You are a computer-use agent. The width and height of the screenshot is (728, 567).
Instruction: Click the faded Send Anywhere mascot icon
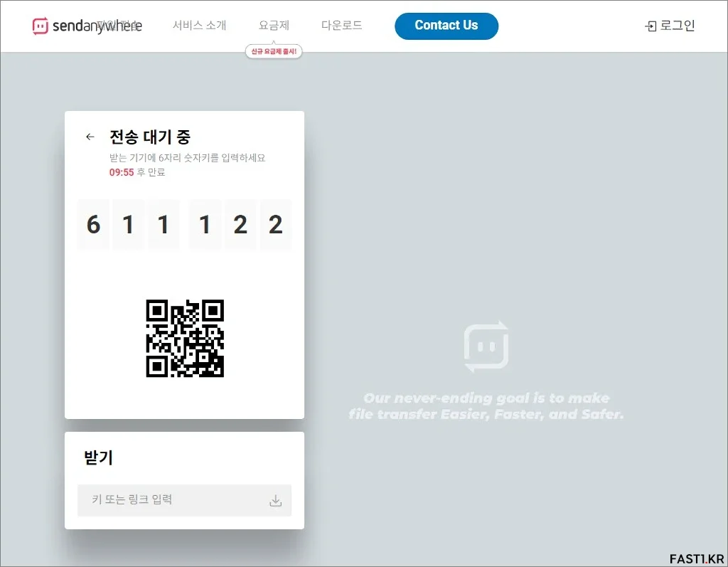(486, 346)
